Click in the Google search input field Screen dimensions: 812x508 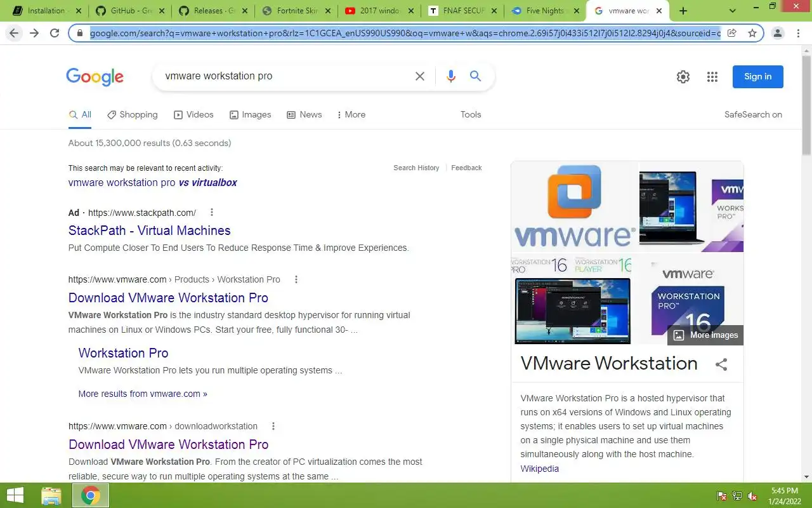click(285, 76)
